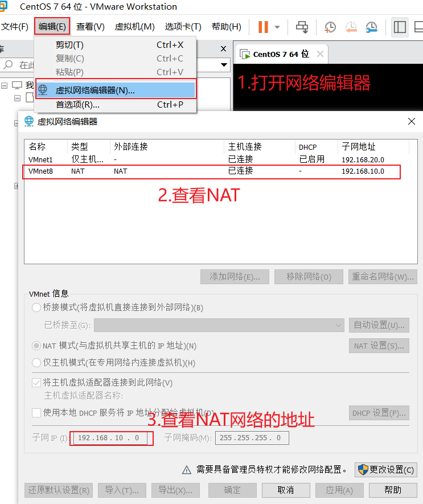This screenshot has width=423, height=504.
Task: Open the 帮助(H) menu
Action: (x=226, y=27)
